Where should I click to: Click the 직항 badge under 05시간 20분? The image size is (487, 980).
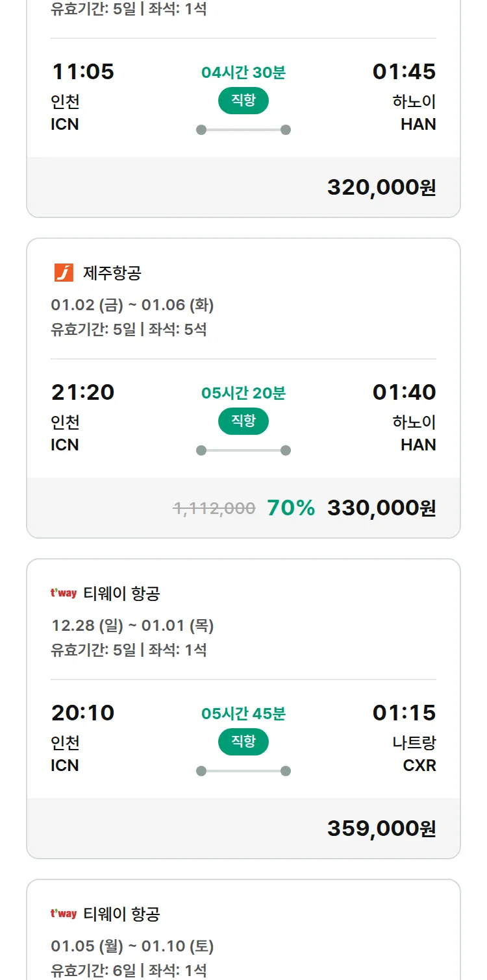click(243, 421)
